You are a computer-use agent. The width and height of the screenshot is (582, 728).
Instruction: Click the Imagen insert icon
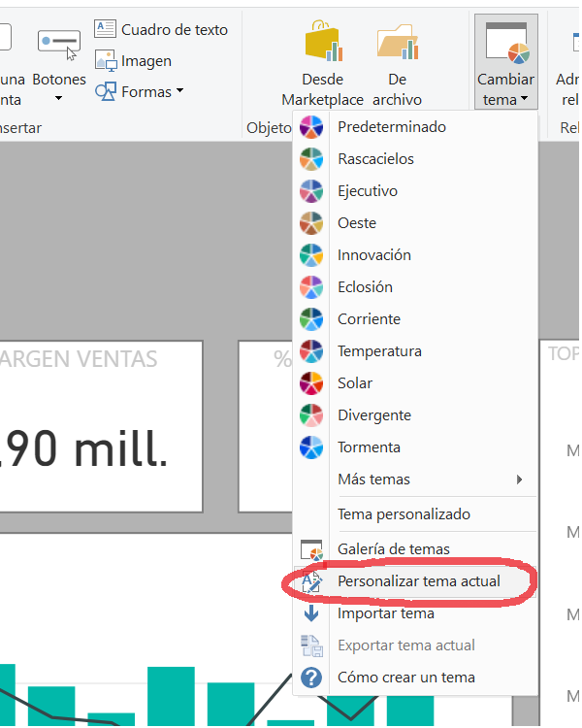point(106,60)
